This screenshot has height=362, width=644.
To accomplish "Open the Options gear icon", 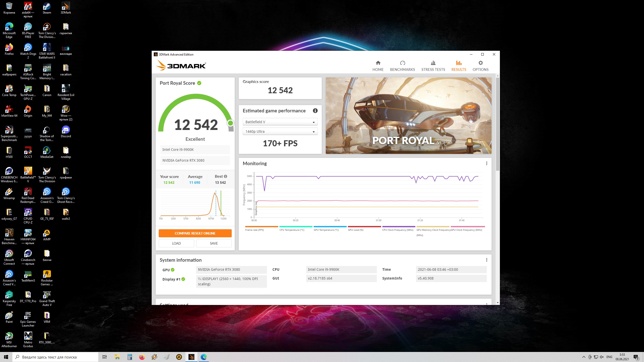I will pyautogui.click(x=480, y=63).
